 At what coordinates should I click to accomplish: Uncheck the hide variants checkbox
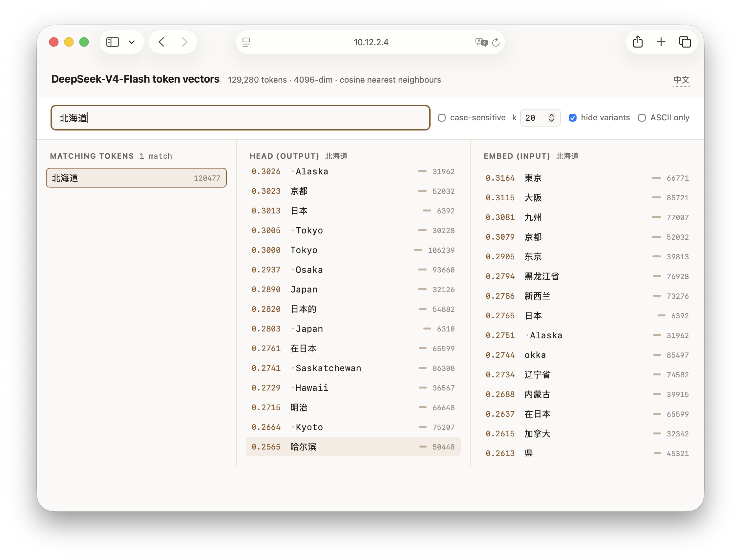[x=573, y=118]
